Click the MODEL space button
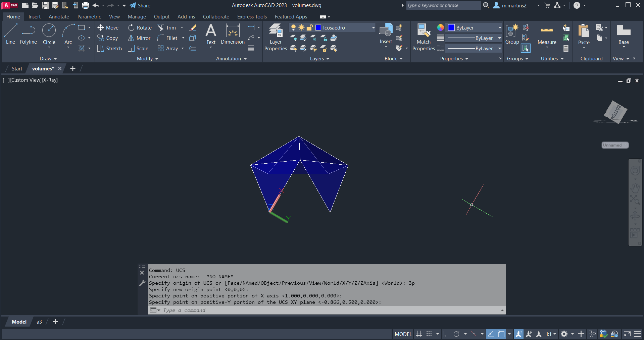Image resolution: width=644 pixels, height=340 pixels. point(403,334)
